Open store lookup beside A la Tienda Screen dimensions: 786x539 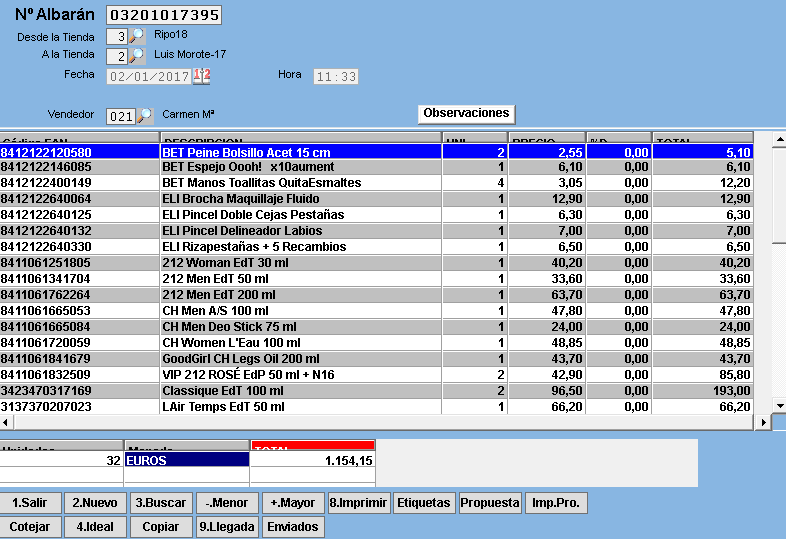click(137, 56)
